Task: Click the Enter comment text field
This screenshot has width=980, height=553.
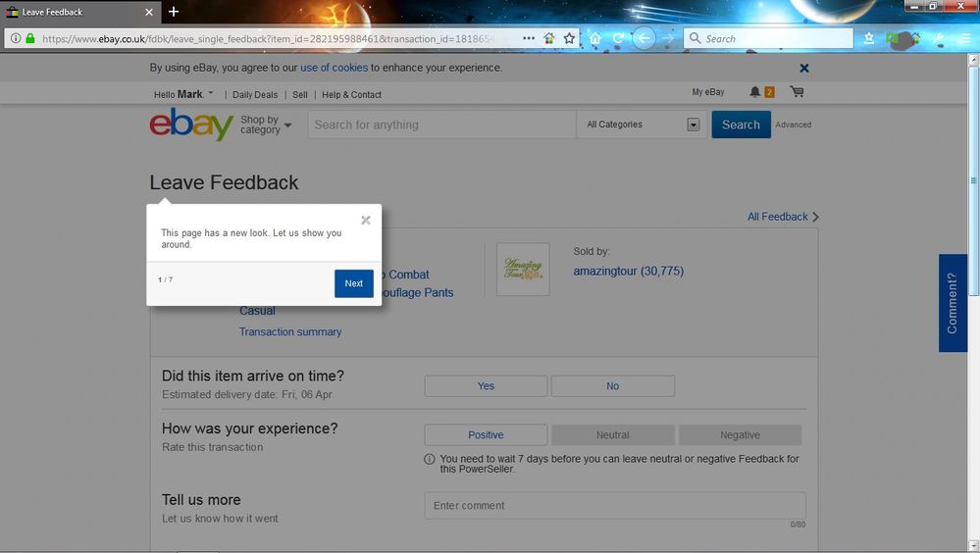Action: [x=615, y=506]
